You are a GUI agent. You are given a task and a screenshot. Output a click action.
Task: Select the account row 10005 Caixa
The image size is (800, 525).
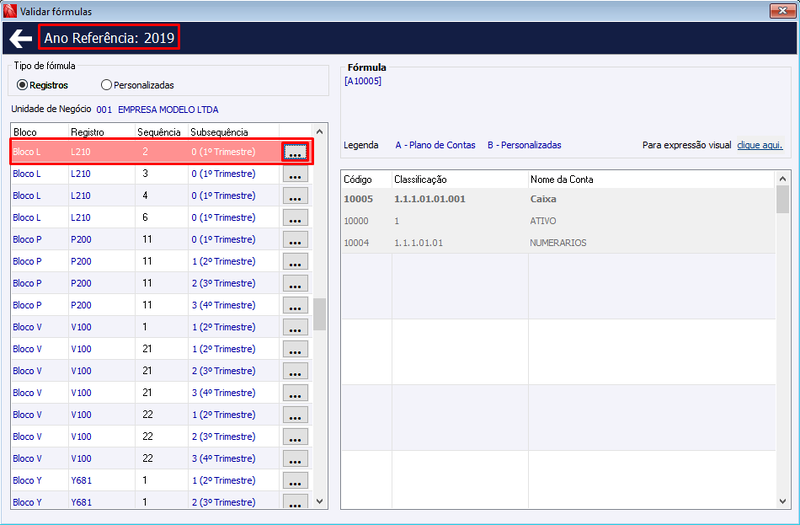pos(558,199)
